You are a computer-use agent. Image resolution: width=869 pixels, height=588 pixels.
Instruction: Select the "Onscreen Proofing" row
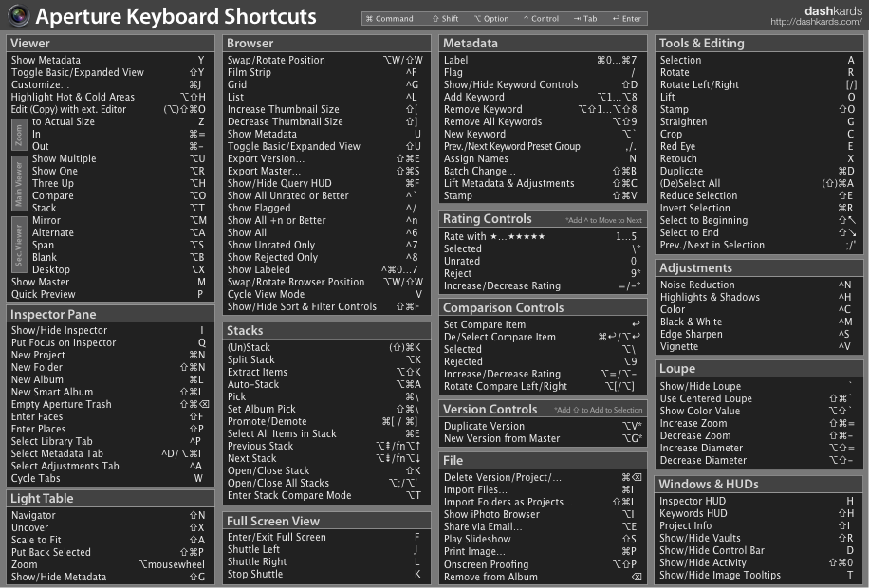(x=541, y=564)
